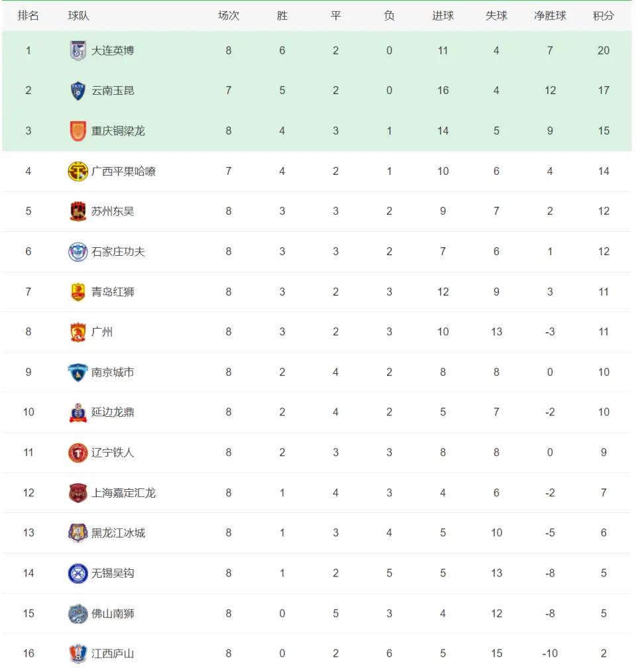Click the 苏州东吴 team emblem
Image resolution: width=636 pixels, height=672 pixels.
click(78, 211)
